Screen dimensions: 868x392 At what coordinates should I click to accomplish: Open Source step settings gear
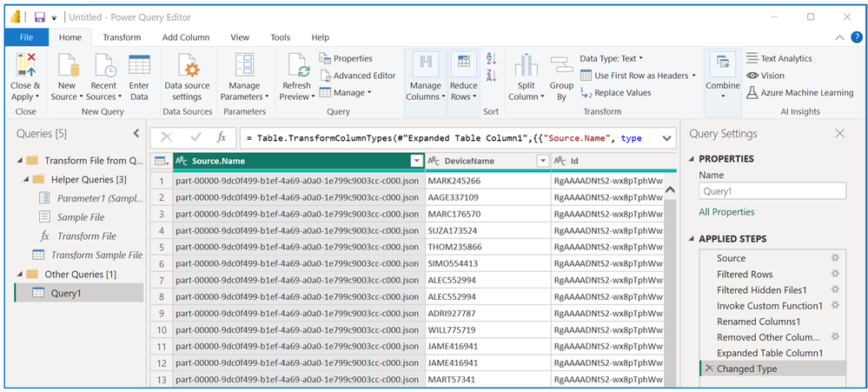(835, 257)
